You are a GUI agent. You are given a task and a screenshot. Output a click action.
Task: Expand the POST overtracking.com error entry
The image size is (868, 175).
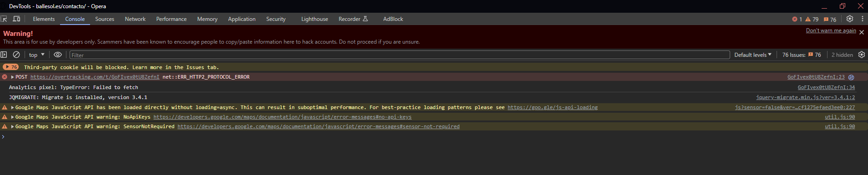13,77
